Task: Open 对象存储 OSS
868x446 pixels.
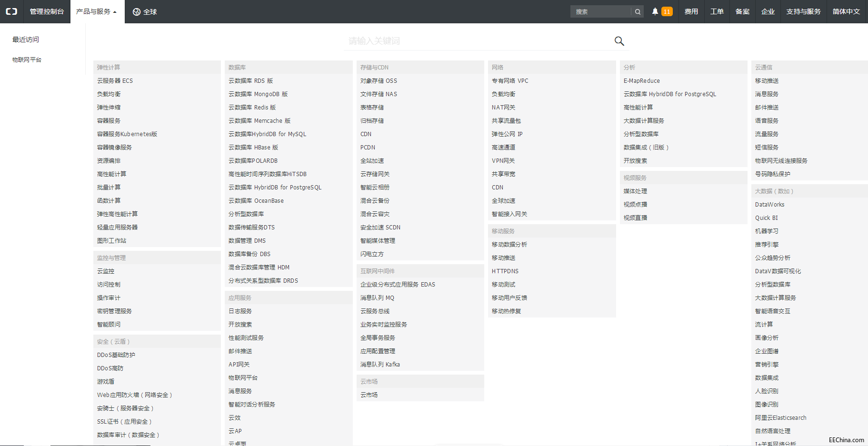Action: (379, 80)
